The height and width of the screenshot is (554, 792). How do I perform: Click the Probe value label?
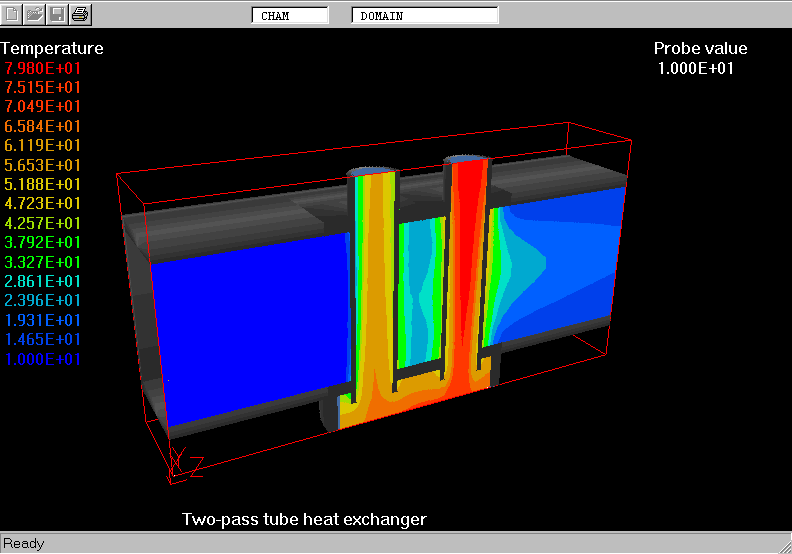pyautogui.click(x=700, y=48)
